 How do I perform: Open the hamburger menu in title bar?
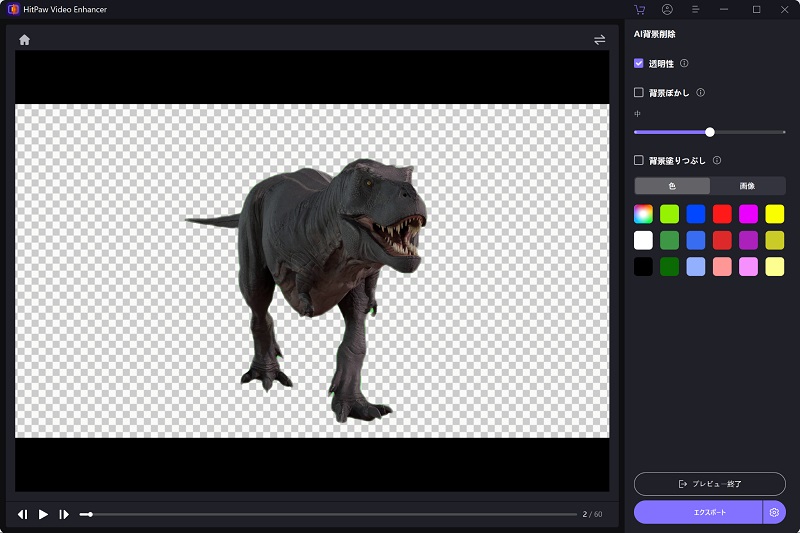point(695,9)
